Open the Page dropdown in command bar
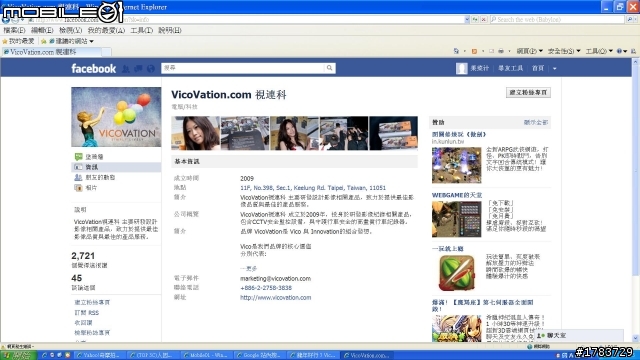The width and height of the screenshot is (640, 360). click(529, 51)
